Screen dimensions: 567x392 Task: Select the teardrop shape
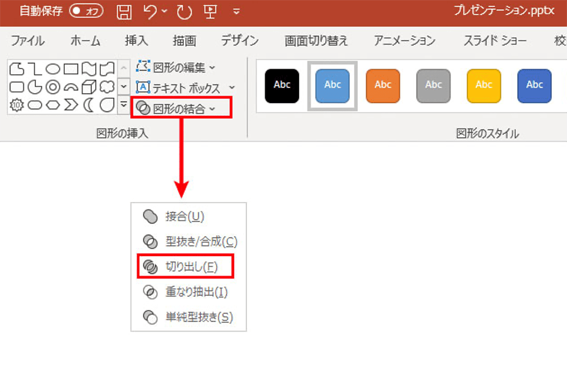107,105
